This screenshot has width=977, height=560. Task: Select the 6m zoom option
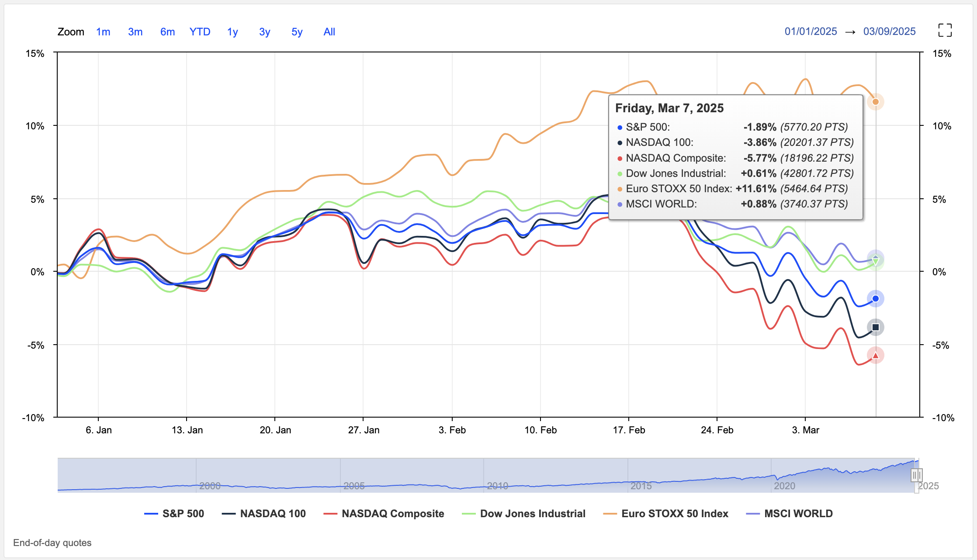(x=167, y=32)
